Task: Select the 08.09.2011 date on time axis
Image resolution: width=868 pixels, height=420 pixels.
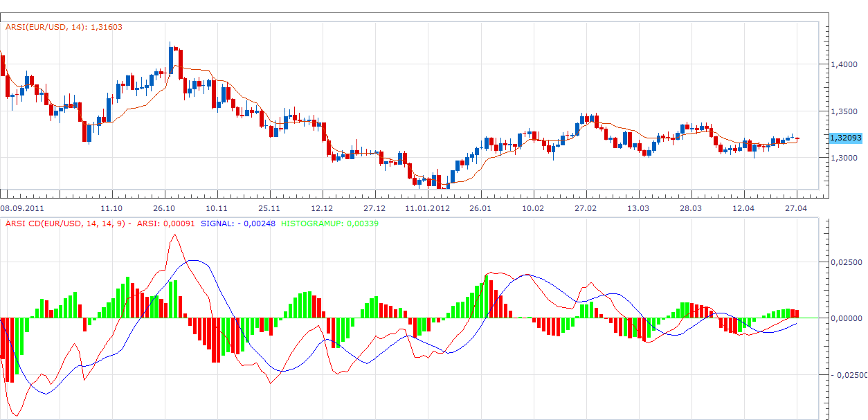Action: click(24, 208)
